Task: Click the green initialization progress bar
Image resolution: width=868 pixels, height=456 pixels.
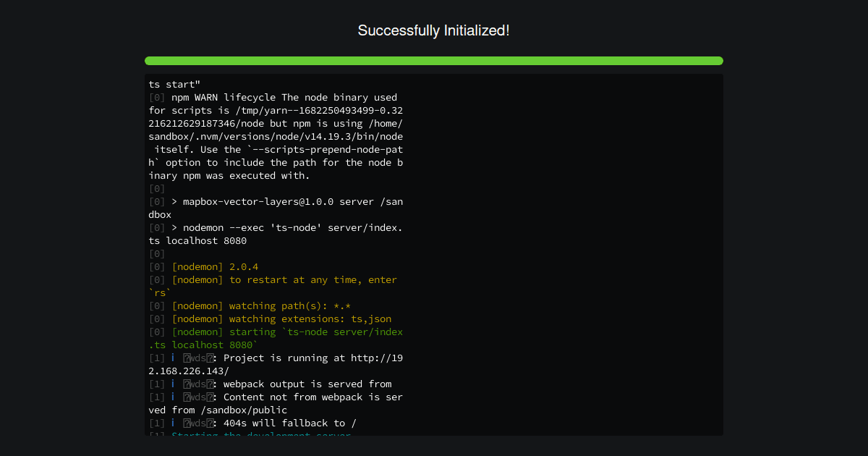Action: click(x=434, y=61)
